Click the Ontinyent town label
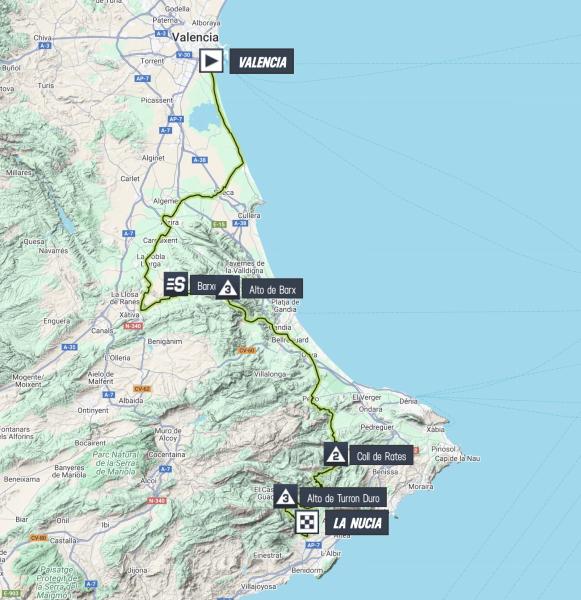 pyautogui.click(x=93, y=410)
